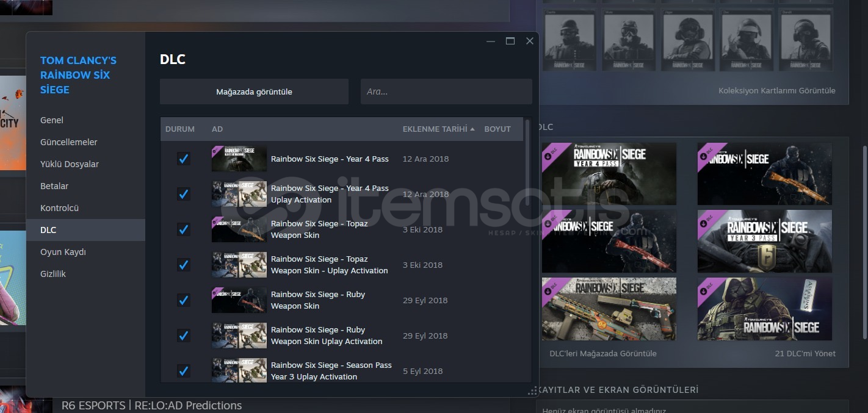The image size is (868, 413).
Task: Go to the Betalar section
Action: (54, 186)
